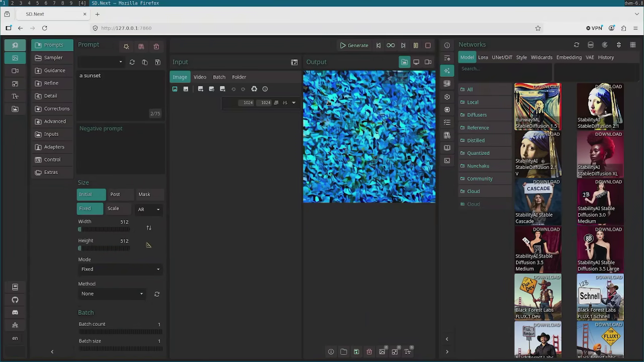
Task: Filter models by Local folder
Action: [485, 102]
